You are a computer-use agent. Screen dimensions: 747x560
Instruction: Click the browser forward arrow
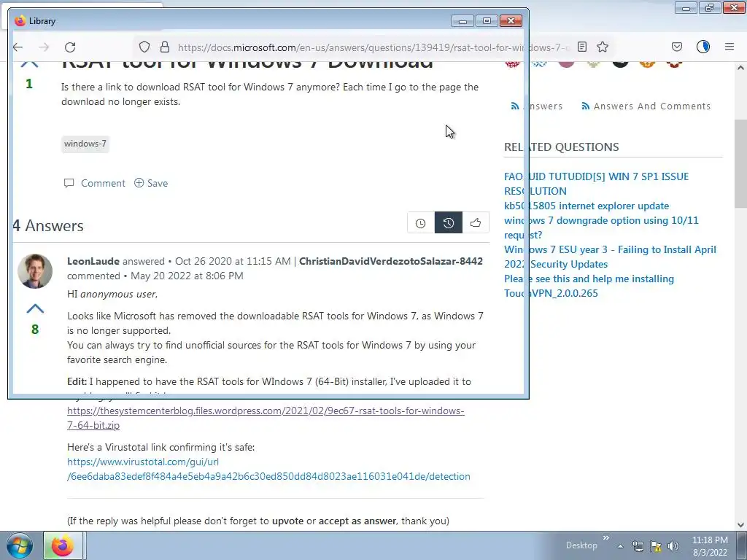pos(44,47)
